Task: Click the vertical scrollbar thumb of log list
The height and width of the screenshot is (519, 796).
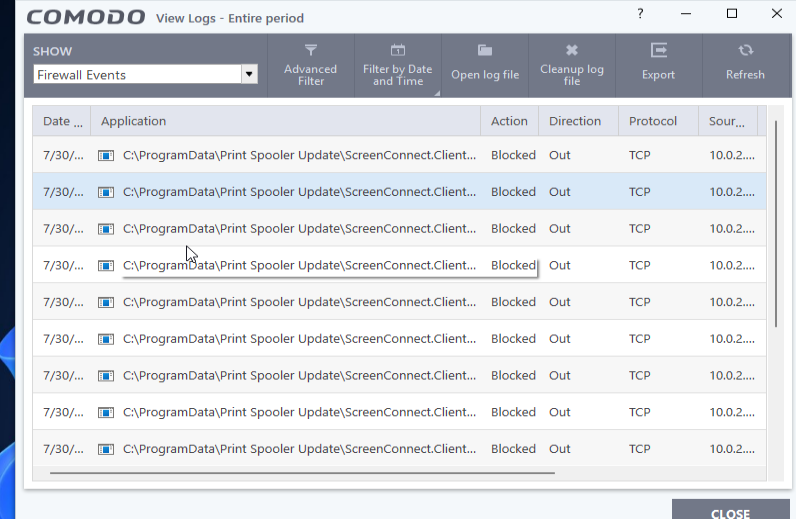Action: (x=776, y=223)
